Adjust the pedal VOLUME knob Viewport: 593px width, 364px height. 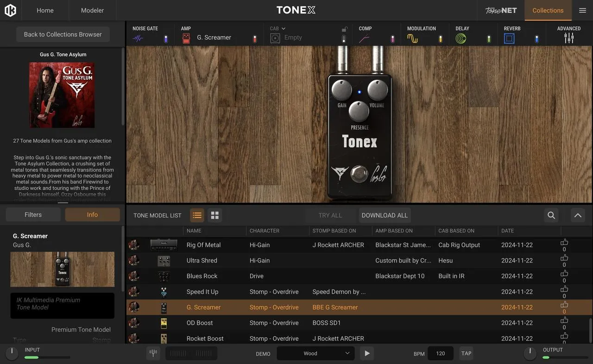[x=377, y=90]
